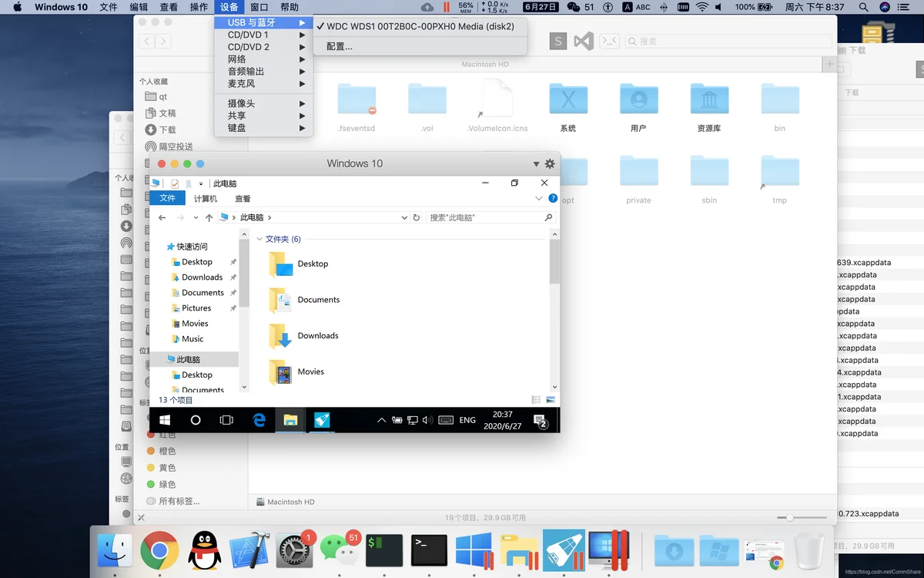Open Explorer 文件 tab
The image size is (924, 578).
(167, 198)
